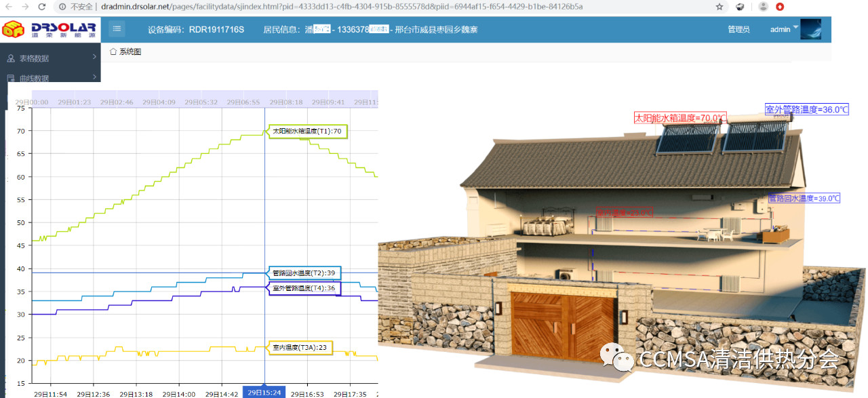Click the 太阳能水箱温度=70.0℃ label on house
Image resolution: width=868 pixels, height=398 pixels.
tap(680, 117)
